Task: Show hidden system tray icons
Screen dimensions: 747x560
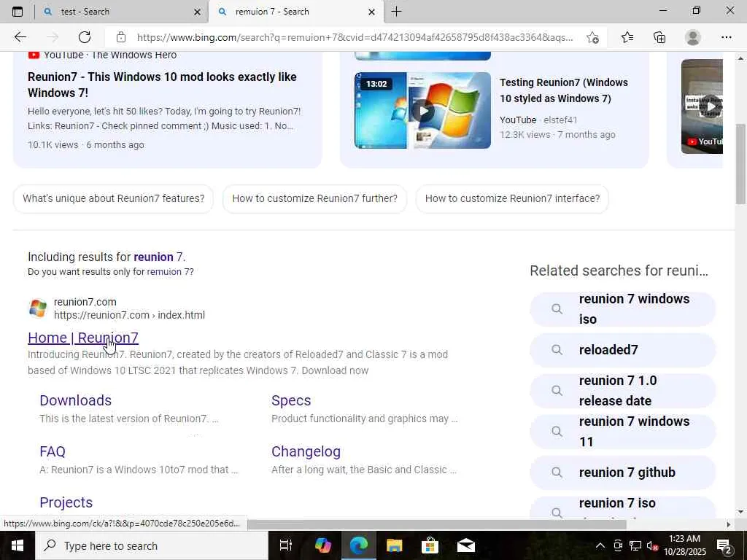Action: [x=600, y=545]
